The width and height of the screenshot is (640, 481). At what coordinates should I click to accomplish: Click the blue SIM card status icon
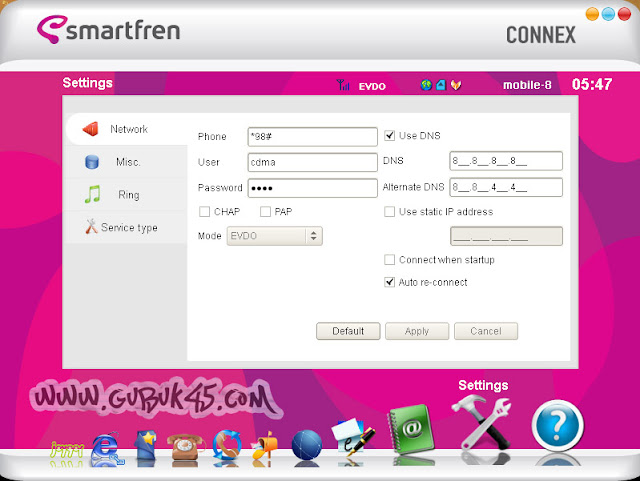point(441,85)
